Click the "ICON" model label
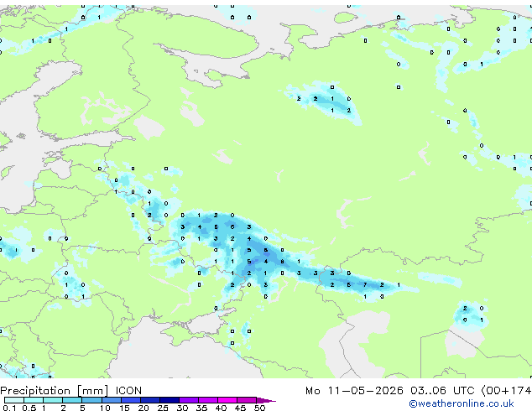The height and width of the screenshot is (411, 532). [x=128, y=391]
